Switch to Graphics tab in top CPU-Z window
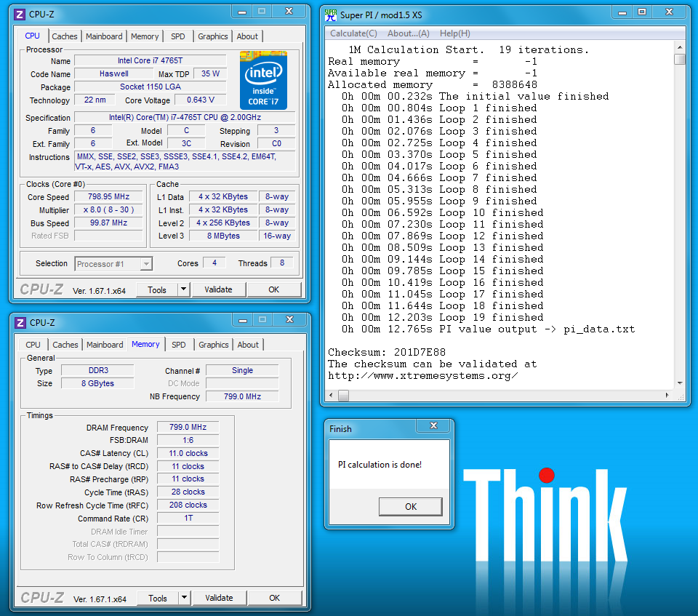This screenshot has height=616, width=698. [x=213, y=36]
